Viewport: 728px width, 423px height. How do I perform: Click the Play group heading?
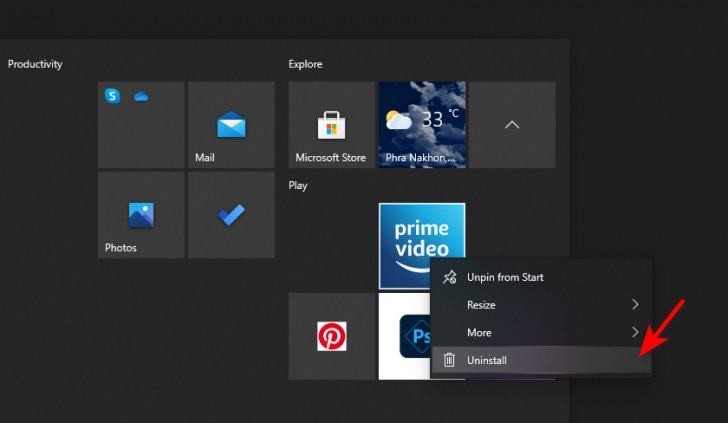pos(298,185)
